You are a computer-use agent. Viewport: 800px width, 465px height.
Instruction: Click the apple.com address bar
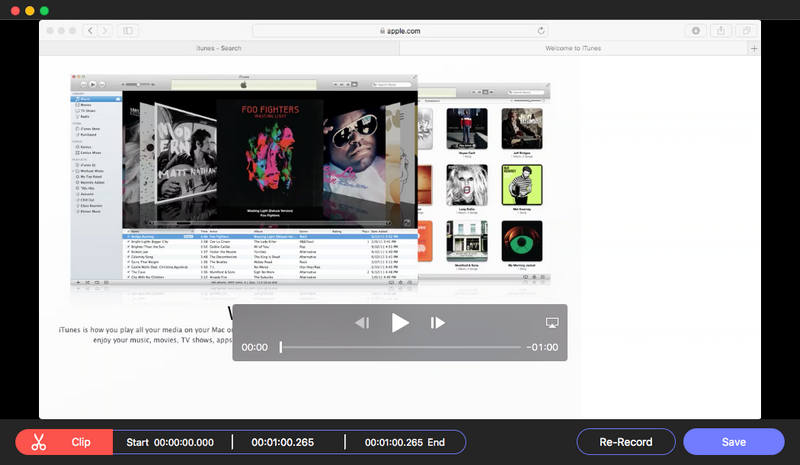[401, 31]
